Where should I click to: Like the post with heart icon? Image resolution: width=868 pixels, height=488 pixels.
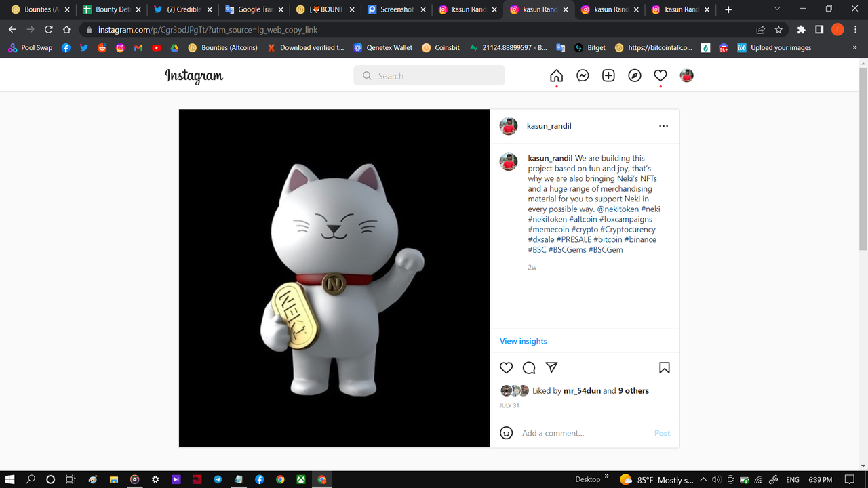point(507,367)
